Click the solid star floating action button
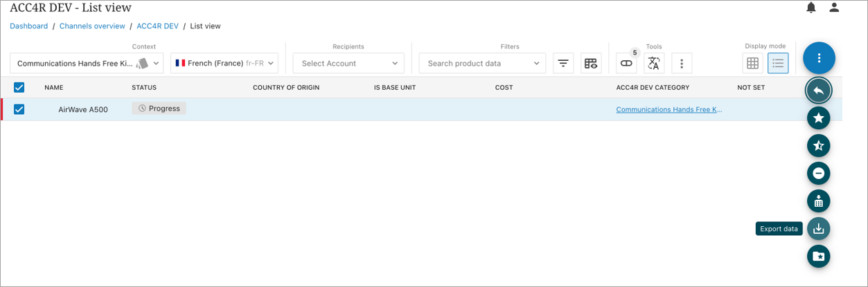This screenshot has height=287, width=868. click(818, 118)
